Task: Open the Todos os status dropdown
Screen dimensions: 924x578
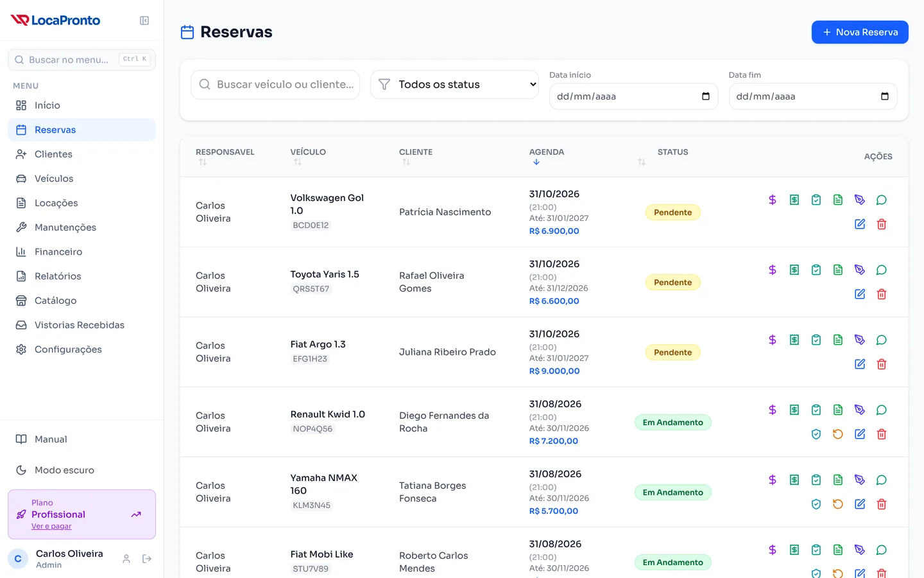Action: coord(454,84)
